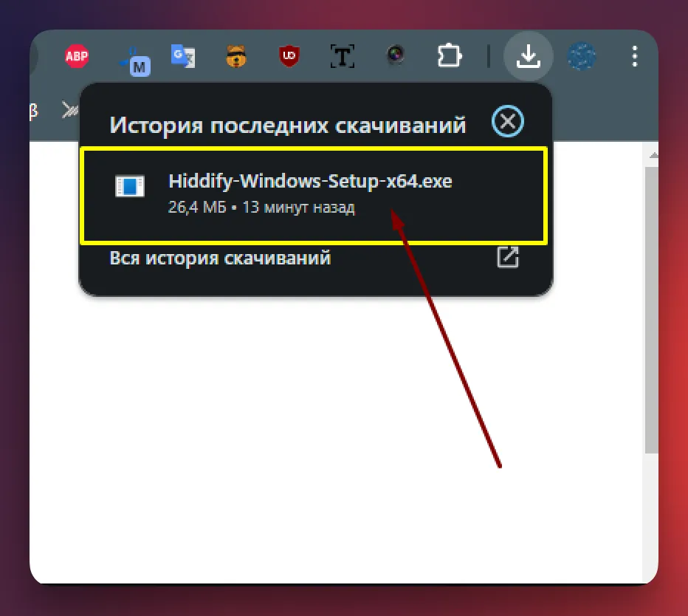688x616 pixels.
Task: Open the user profile avatar
Action: pos(582,56)
